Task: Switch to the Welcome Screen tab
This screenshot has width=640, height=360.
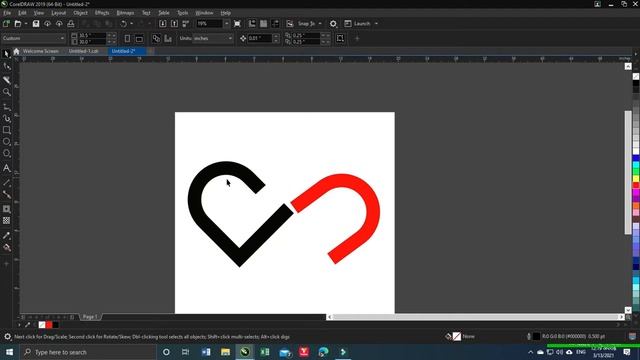Action: tap(40, 51)
